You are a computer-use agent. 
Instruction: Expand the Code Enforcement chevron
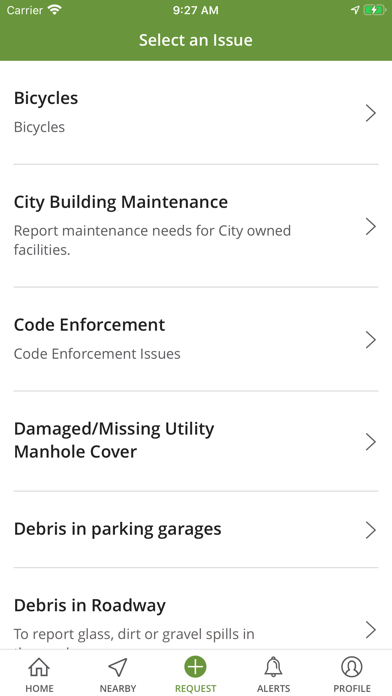tap(371, 340)
